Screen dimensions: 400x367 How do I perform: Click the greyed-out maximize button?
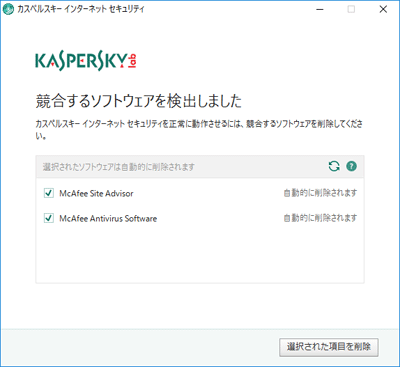[x=351, y=9]
